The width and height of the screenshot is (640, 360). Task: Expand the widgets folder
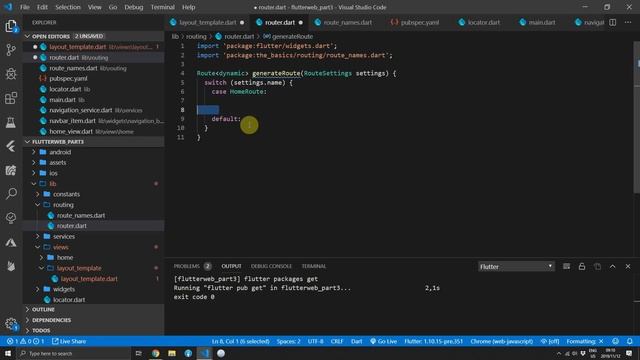93,289
